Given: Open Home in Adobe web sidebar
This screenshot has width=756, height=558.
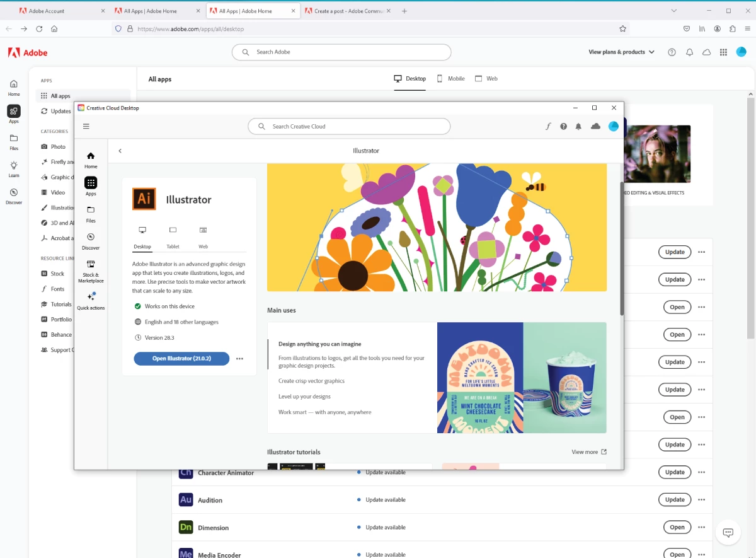Looking at the screenshot, I should [x=14, y=88].
